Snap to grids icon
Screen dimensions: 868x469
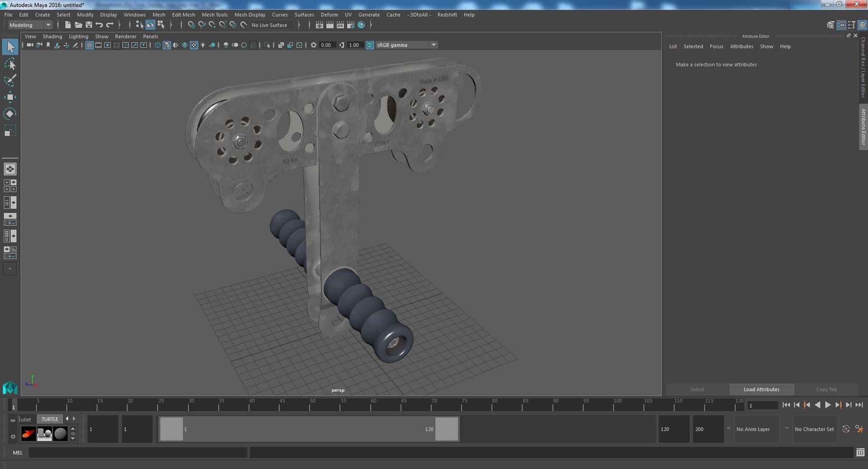coord(191,25)
